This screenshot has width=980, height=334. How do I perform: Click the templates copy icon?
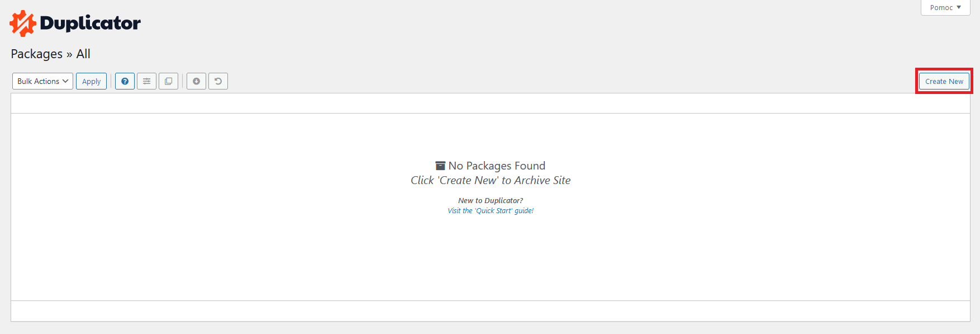click(x=168, y=81)
